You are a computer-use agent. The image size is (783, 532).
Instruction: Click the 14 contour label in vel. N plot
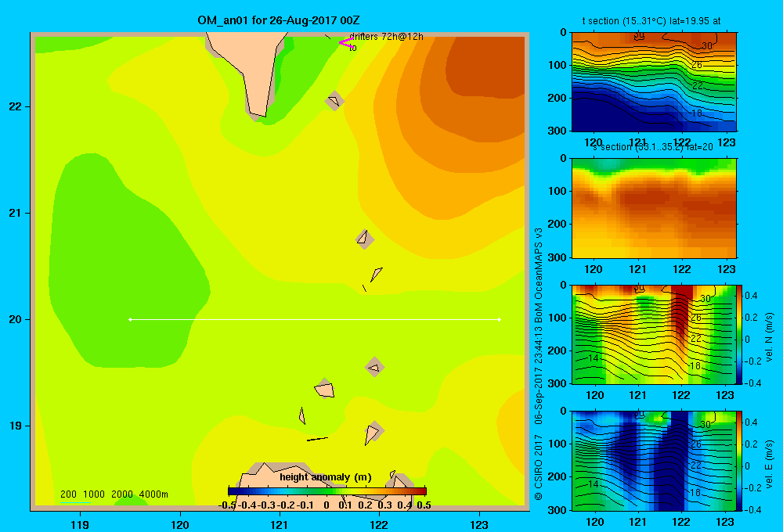click(x=593, y=358)
